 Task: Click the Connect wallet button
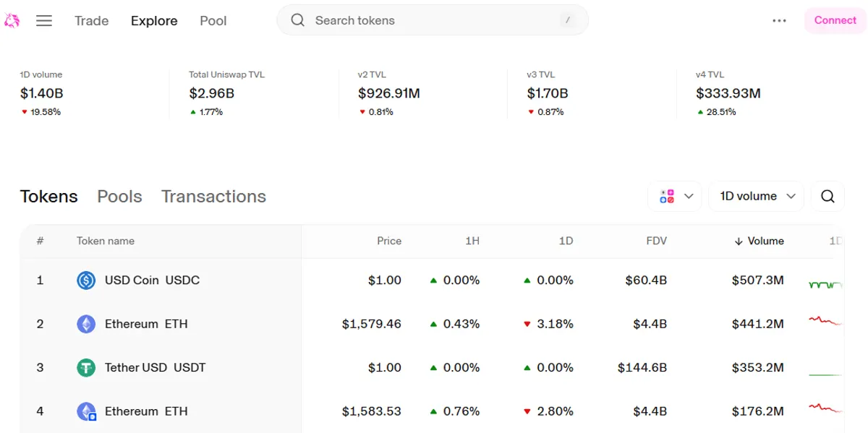pyautogui.click(x=835, y=20)
